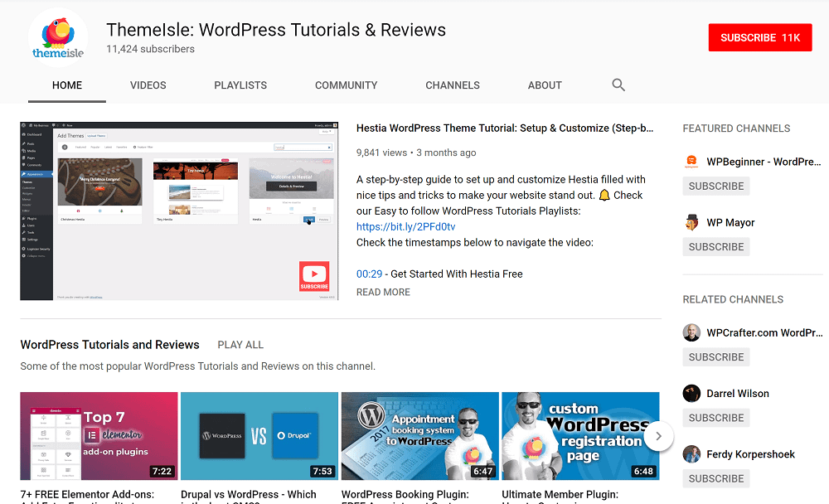Open Darrel Wilson channel name link

tap(738, 394)
